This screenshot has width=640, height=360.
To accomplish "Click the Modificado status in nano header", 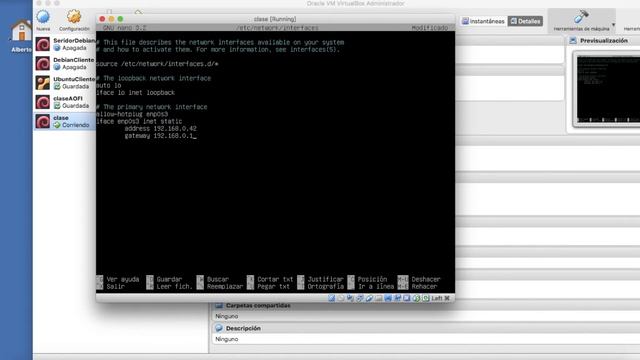I will 429,28.
